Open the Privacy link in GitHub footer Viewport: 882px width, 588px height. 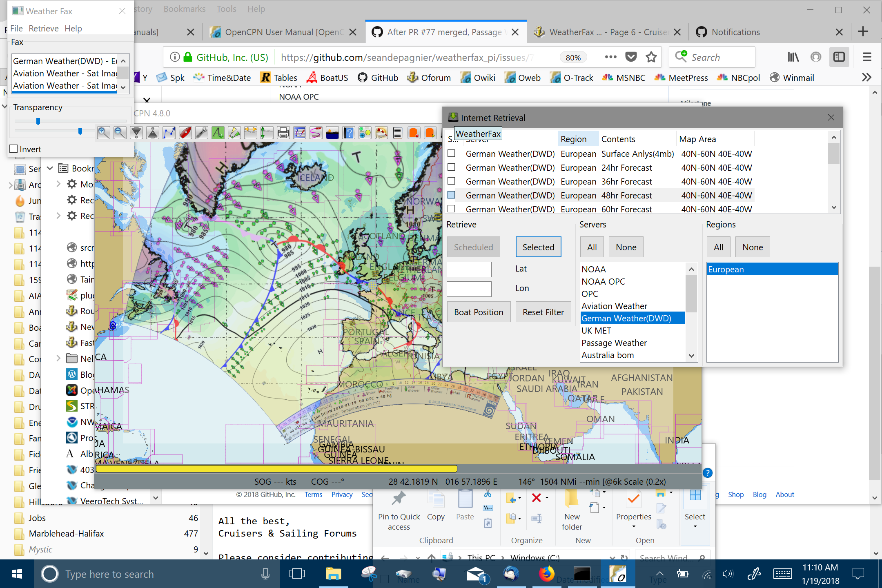pyautogui.click(x=342, y=494)
